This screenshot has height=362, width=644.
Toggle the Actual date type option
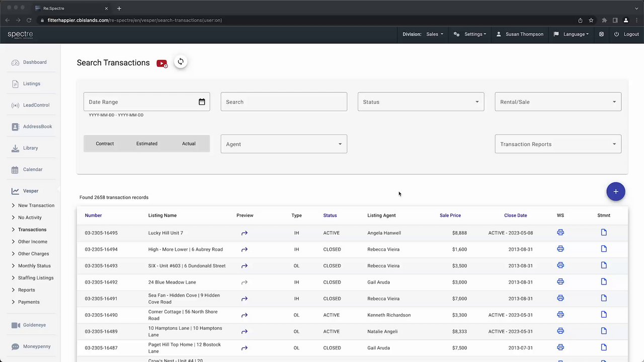pyautogui.click(x=189, y=144)
